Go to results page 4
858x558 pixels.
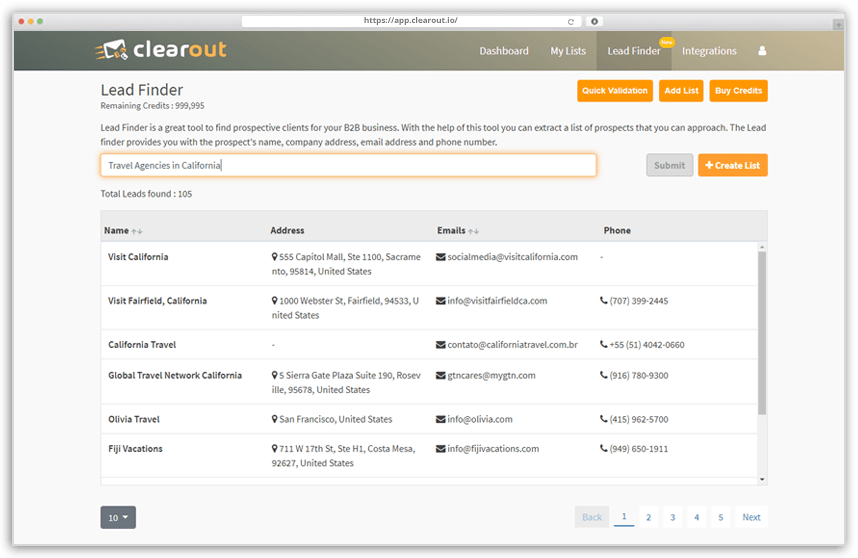click(697, 517)
